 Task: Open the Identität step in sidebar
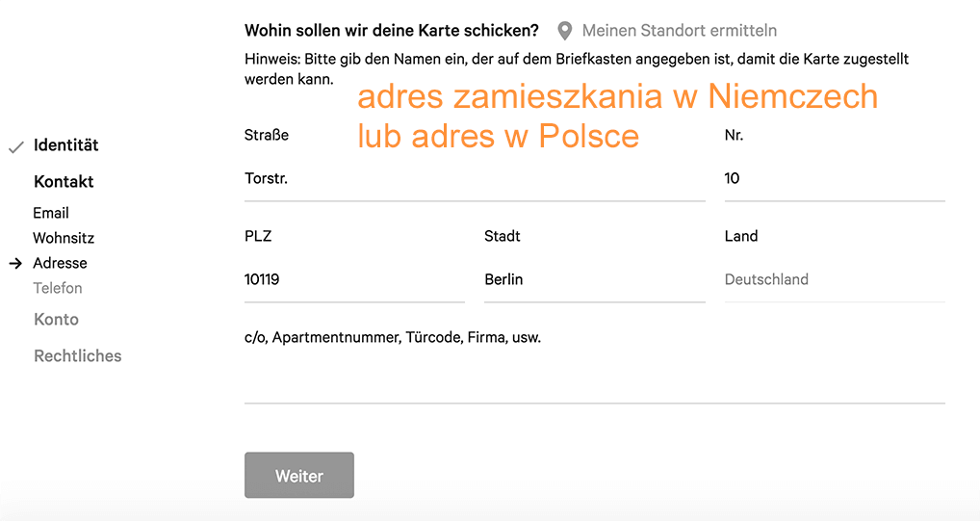[x=65, y=145]
